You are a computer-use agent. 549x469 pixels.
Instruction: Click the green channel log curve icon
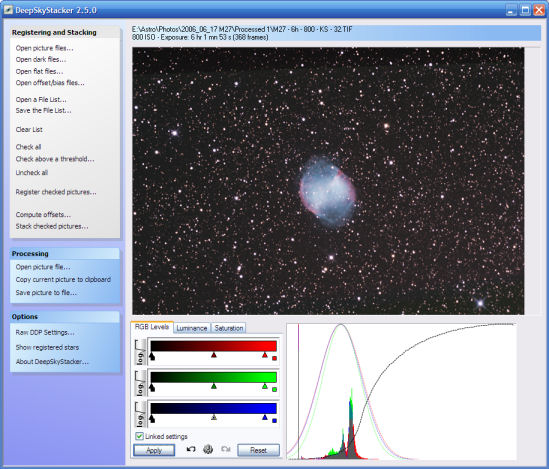[x=140, y=384]
